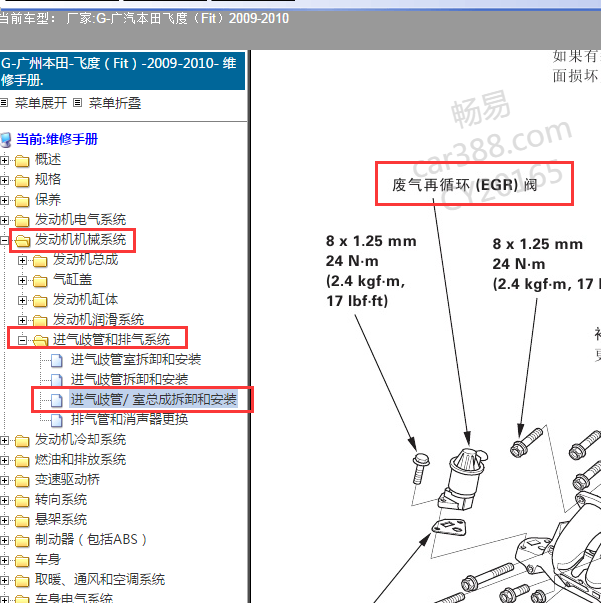This screenshot has width=601, height=603.
Task: Click the 排气管和消声器更换 page icon
Action: (x=57, y=421)
